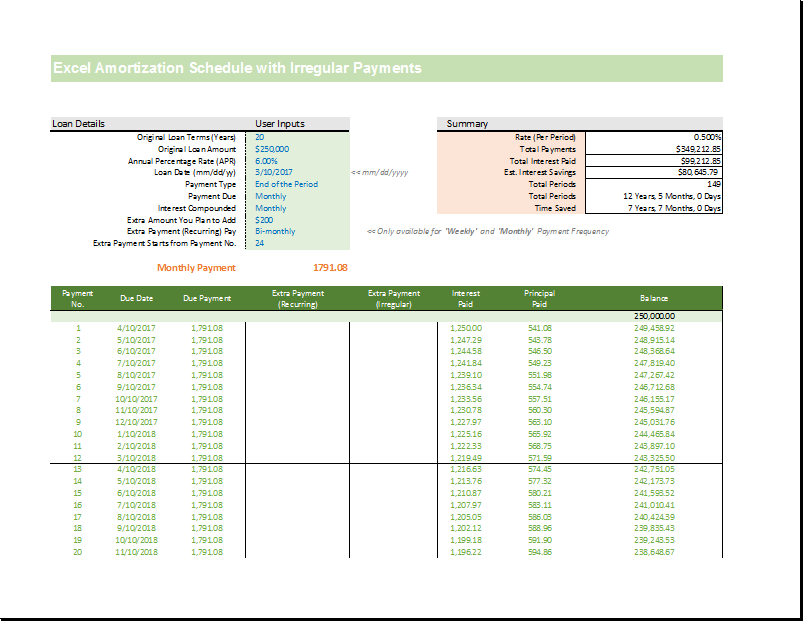
Task: Select the Total Interest Paid value $99,212.85
Action: [x=654, y=161]
